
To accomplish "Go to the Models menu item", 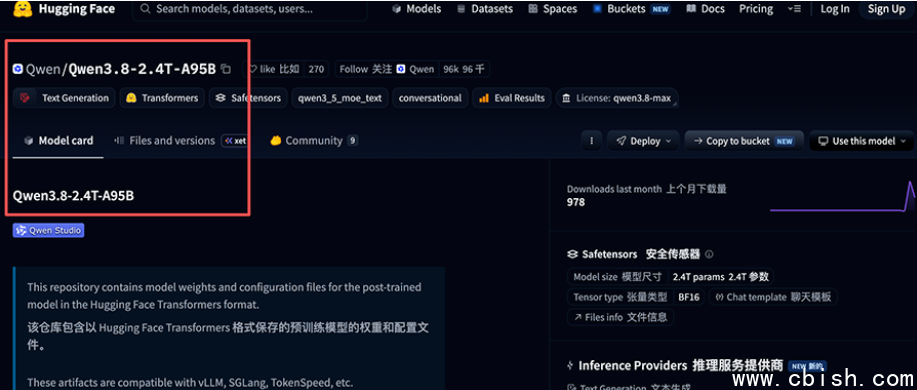I will click(416, 9).
